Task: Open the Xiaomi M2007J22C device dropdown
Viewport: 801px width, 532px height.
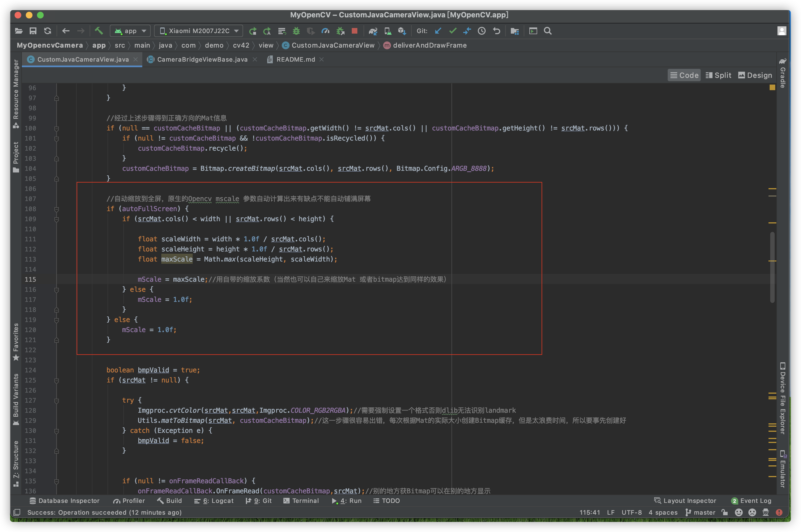Action: (x=199, y=31)
